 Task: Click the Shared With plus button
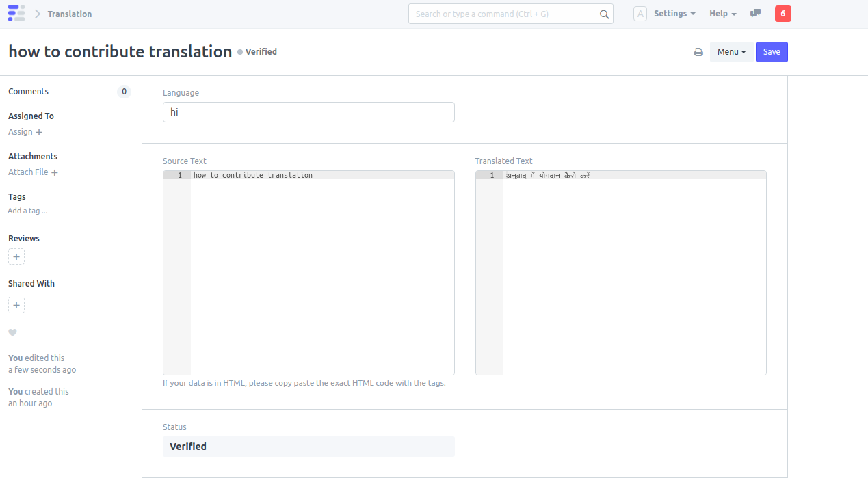pos(16,305)
